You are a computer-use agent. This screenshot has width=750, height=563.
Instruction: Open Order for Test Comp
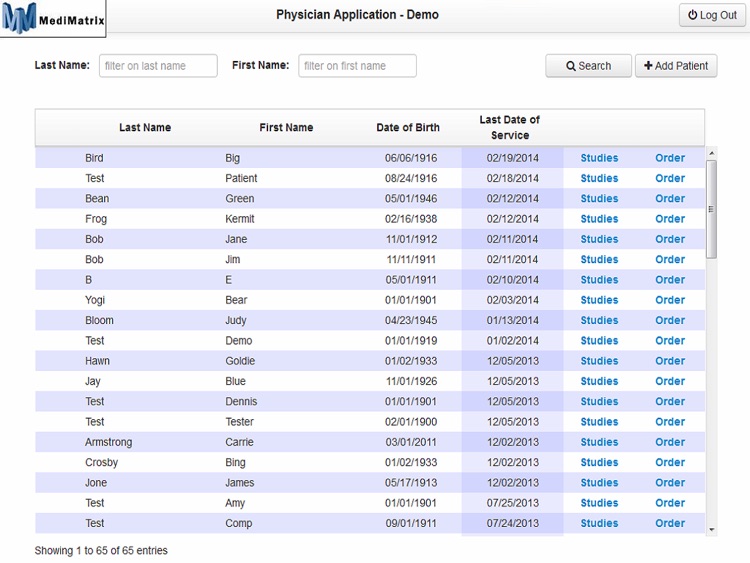pos(670,523)
